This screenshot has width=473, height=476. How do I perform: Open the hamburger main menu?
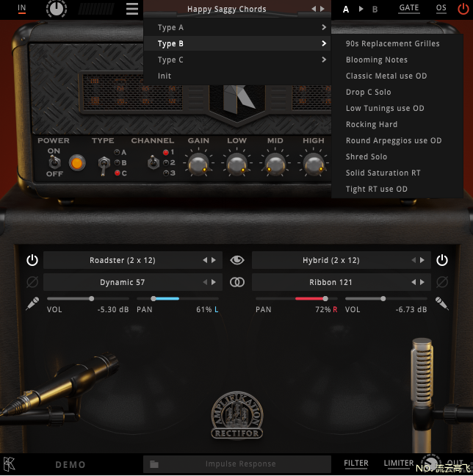click(132, 9)
